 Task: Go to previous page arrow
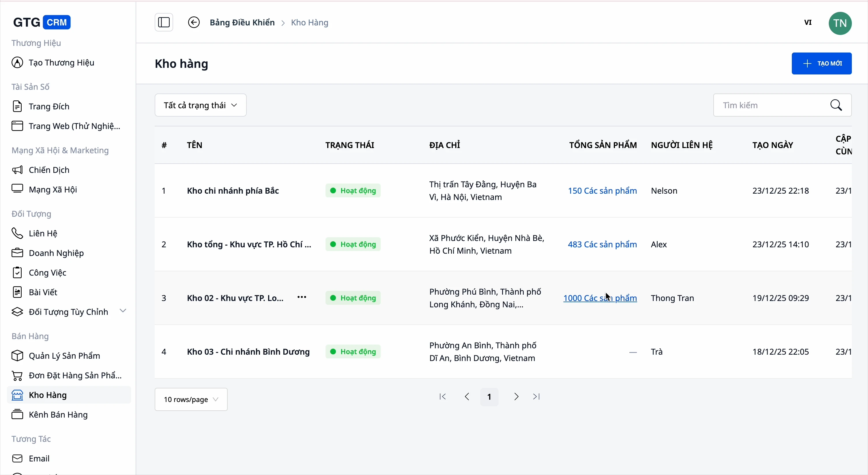[467, 397]
